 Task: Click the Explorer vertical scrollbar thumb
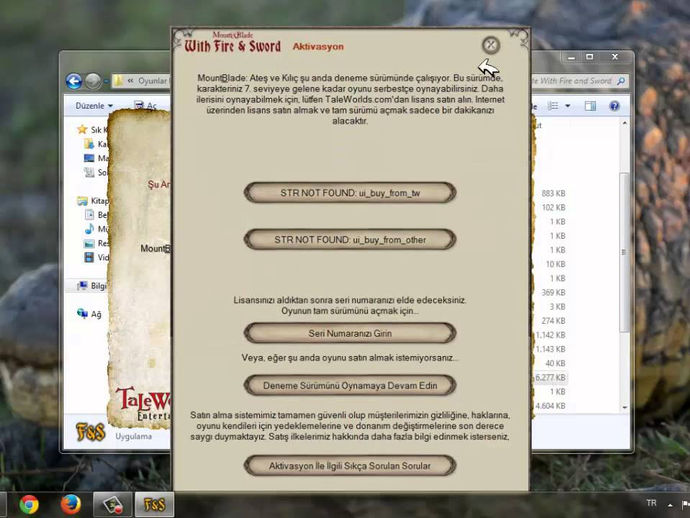click(624, 252)
